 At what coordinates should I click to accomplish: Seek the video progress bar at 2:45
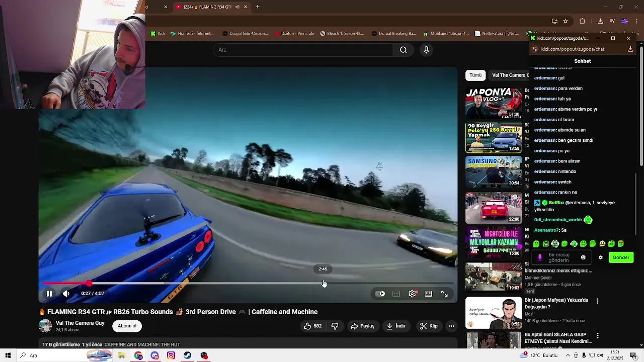click(324, 284)
